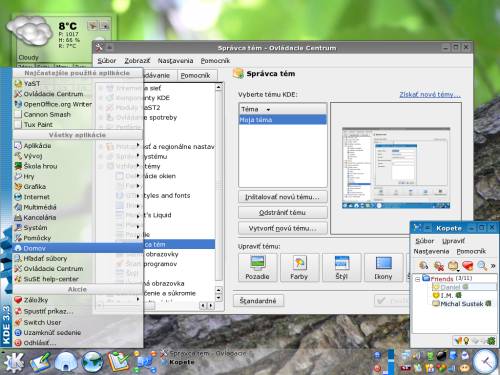Open the Farby colors icon
Screen dimensions: 500x375
299,268
